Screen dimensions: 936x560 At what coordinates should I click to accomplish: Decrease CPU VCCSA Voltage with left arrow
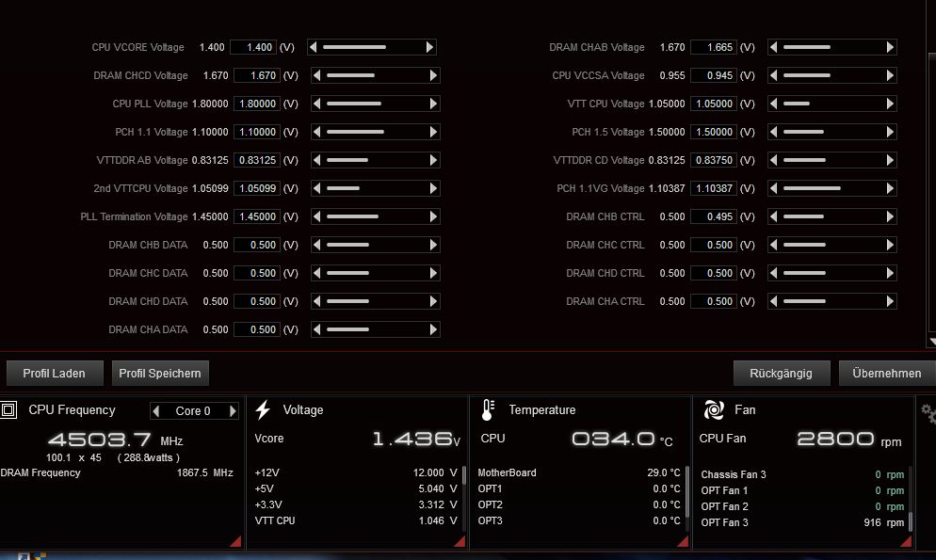click(x=774, y=75)
